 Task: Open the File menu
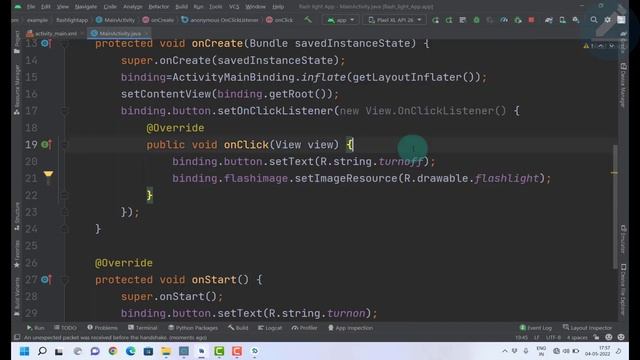tap(31, 7)
